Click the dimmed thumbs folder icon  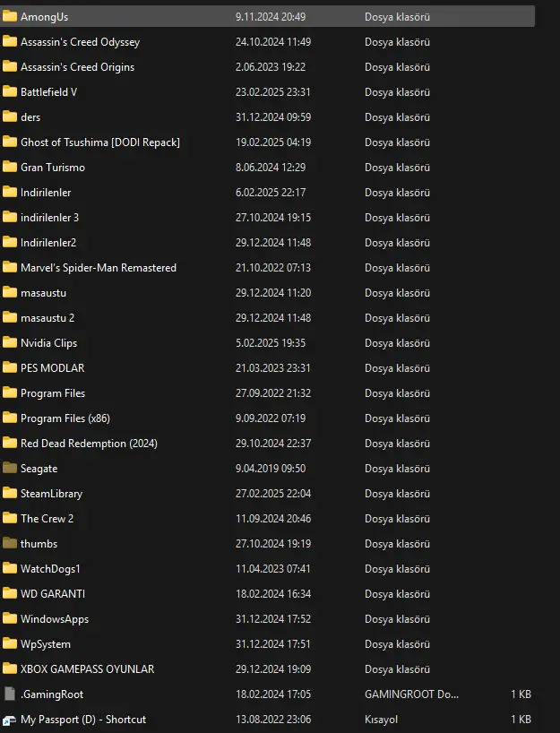point(10,544)
